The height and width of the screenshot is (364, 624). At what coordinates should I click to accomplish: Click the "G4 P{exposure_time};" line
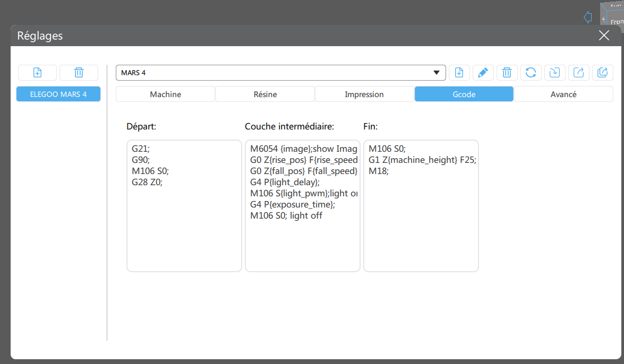pyautogui.click(x=293, y=204)
